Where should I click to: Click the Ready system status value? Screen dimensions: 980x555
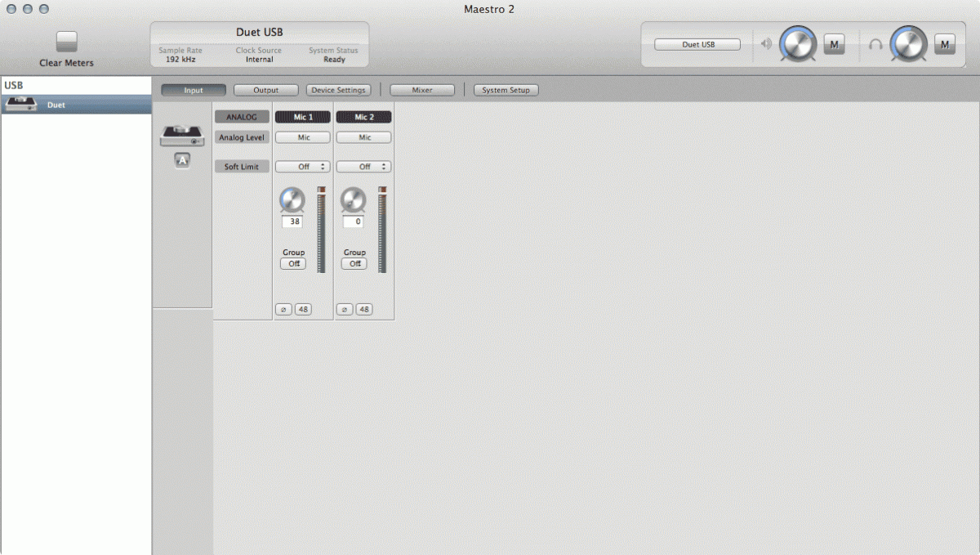click(334, 60)
